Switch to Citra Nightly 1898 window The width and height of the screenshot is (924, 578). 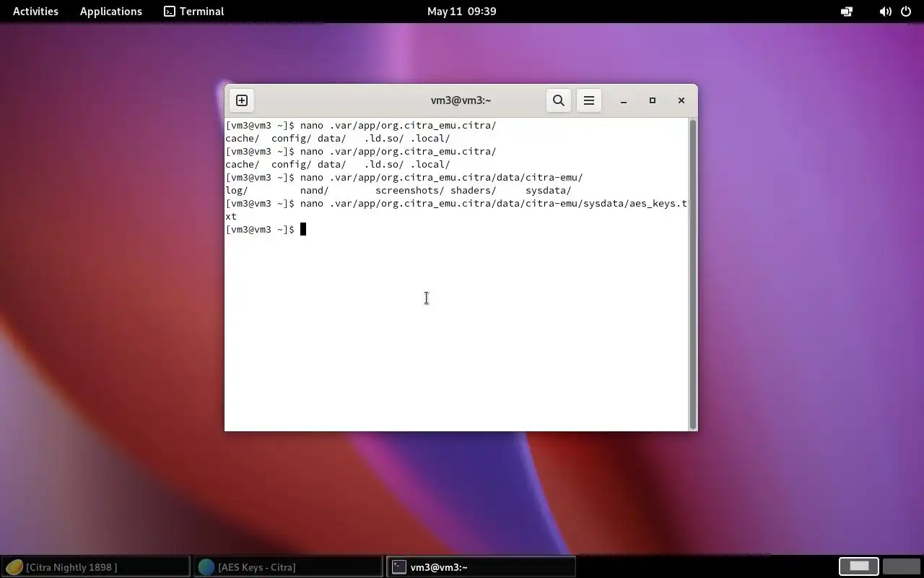coord(95,567)
